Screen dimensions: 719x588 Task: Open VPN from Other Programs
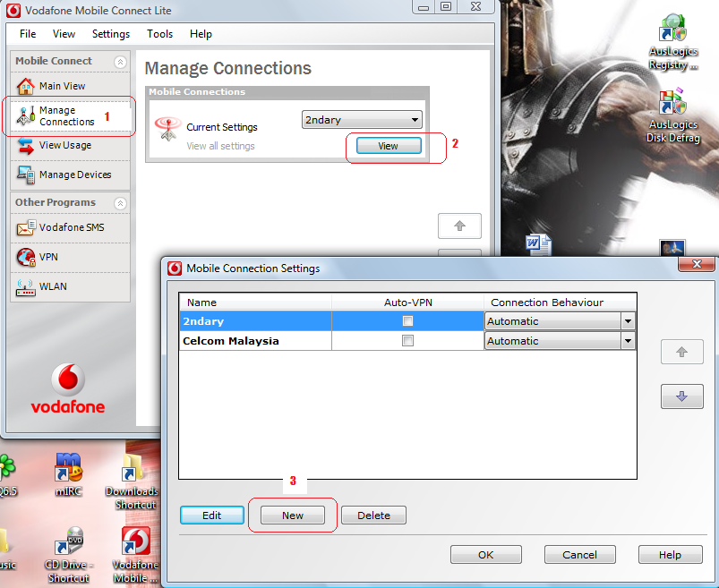pos(50,257)
